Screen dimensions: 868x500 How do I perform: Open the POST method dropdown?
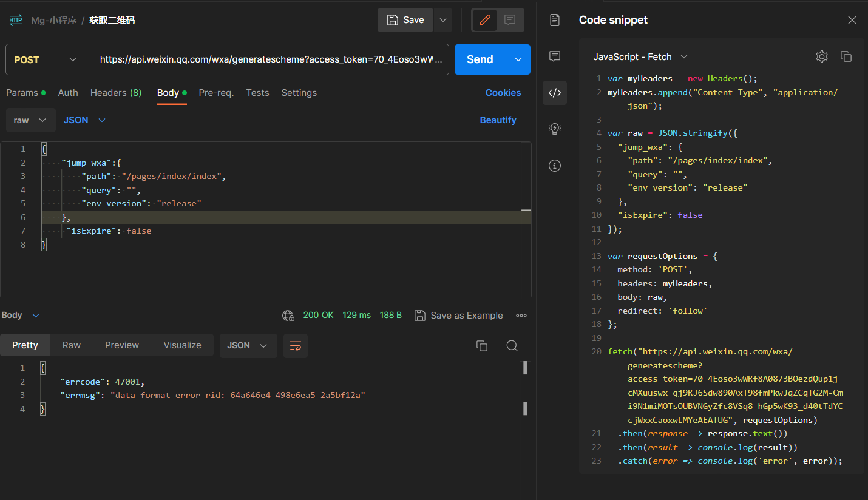pyautogui.click(x=46, y=59)
